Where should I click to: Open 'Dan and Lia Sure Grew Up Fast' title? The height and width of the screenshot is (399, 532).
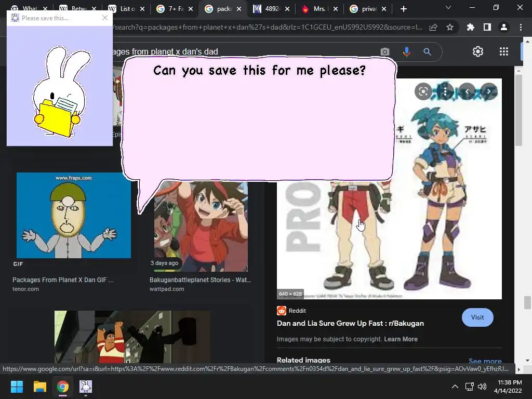click(x=350, y=323)
